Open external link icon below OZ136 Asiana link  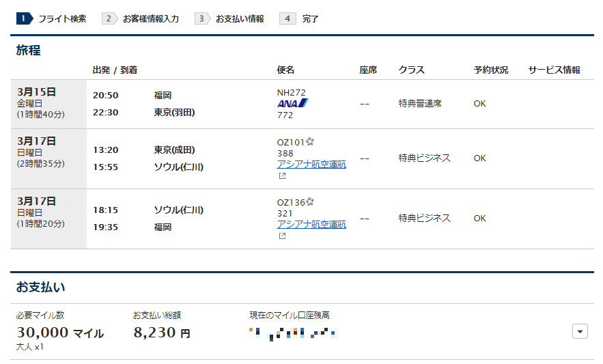(281, 236)
